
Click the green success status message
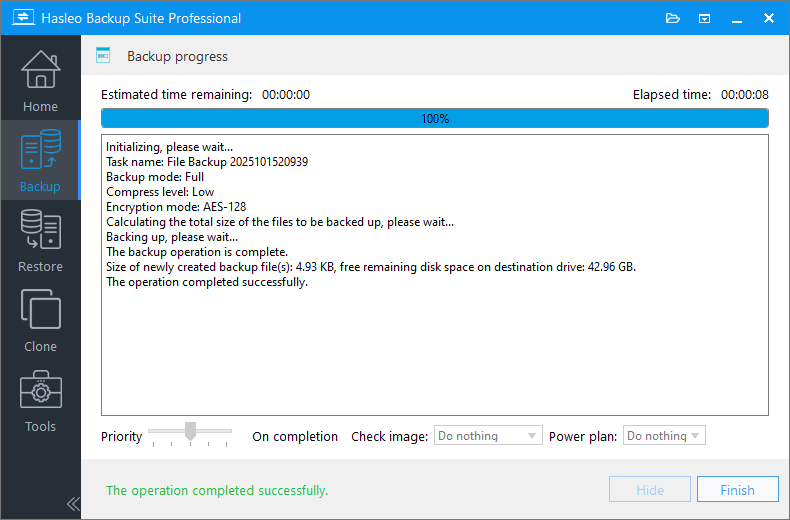[x=217, y=490]
